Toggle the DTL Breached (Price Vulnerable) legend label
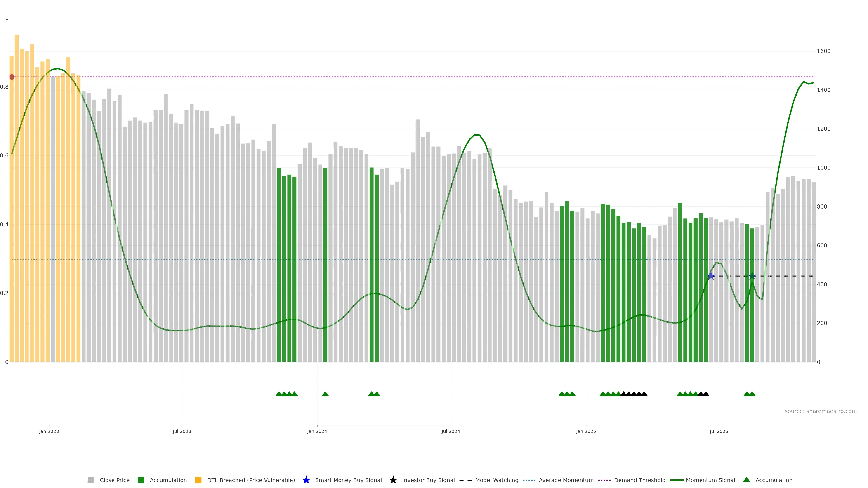 pos(251,480)
